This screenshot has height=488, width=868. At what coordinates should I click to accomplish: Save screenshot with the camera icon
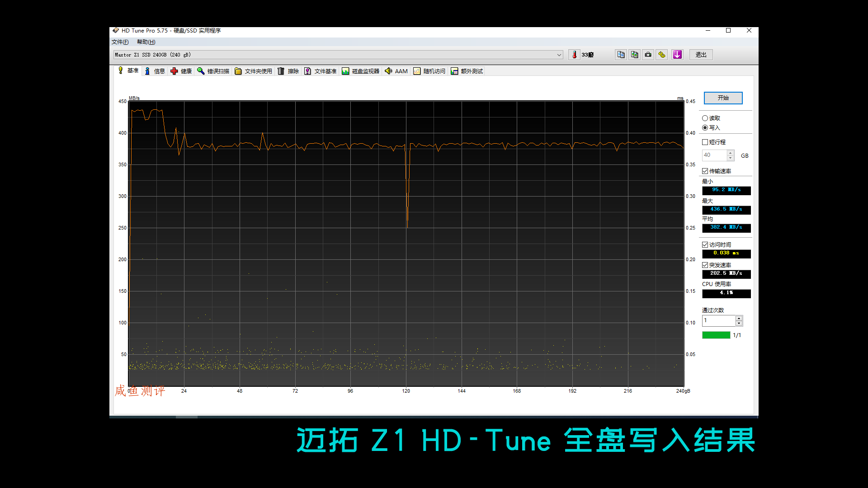[648, 55]
